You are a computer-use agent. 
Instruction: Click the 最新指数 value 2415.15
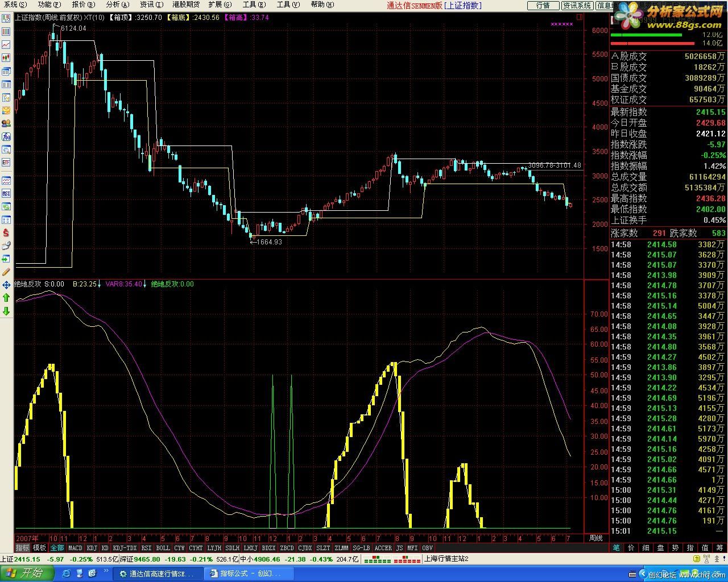710,112
